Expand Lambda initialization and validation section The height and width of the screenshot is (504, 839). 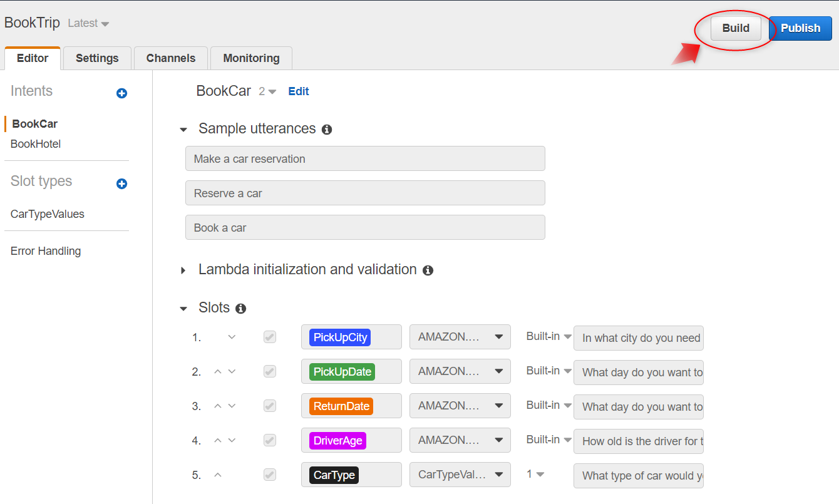click(x=183, y=270)
